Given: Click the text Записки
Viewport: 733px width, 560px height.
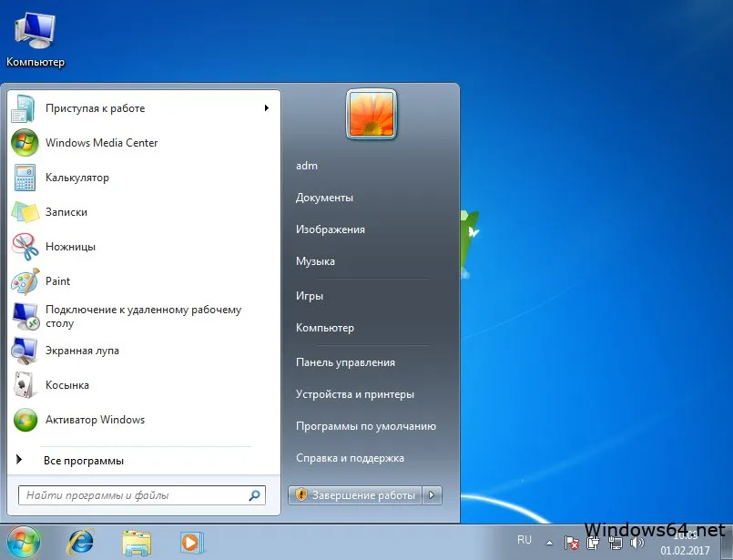Looking at the screenshot, I should [66, 212].
